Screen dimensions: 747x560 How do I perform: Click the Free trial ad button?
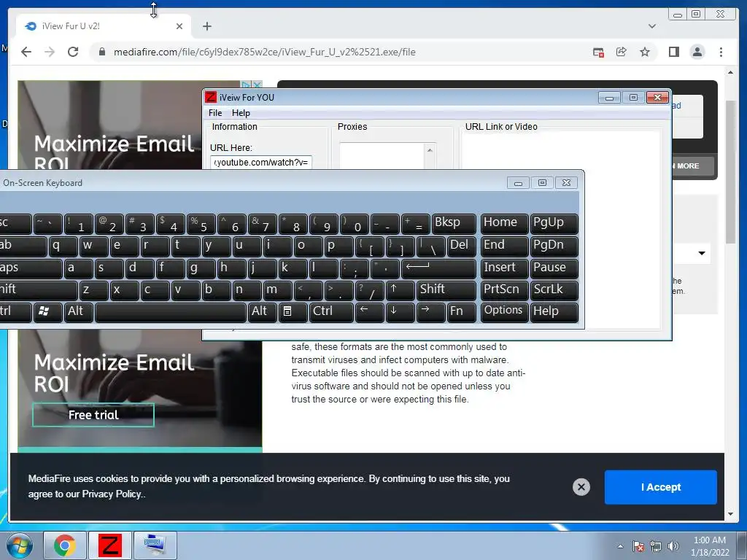click(93, 415)
